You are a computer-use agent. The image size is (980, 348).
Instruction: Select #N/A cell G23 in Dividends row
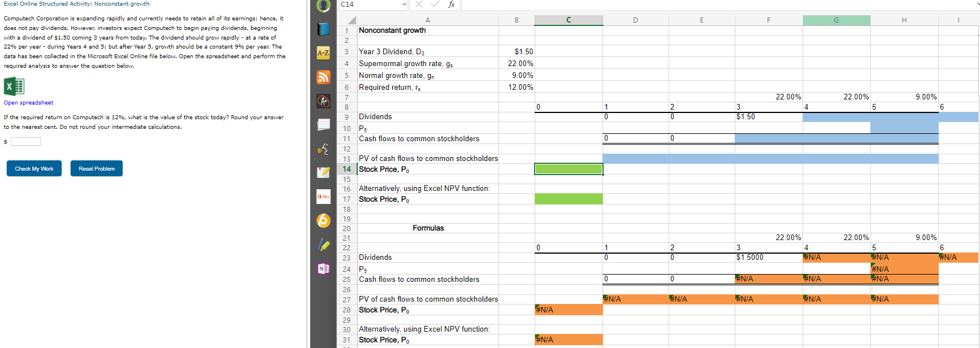(836, 258)
